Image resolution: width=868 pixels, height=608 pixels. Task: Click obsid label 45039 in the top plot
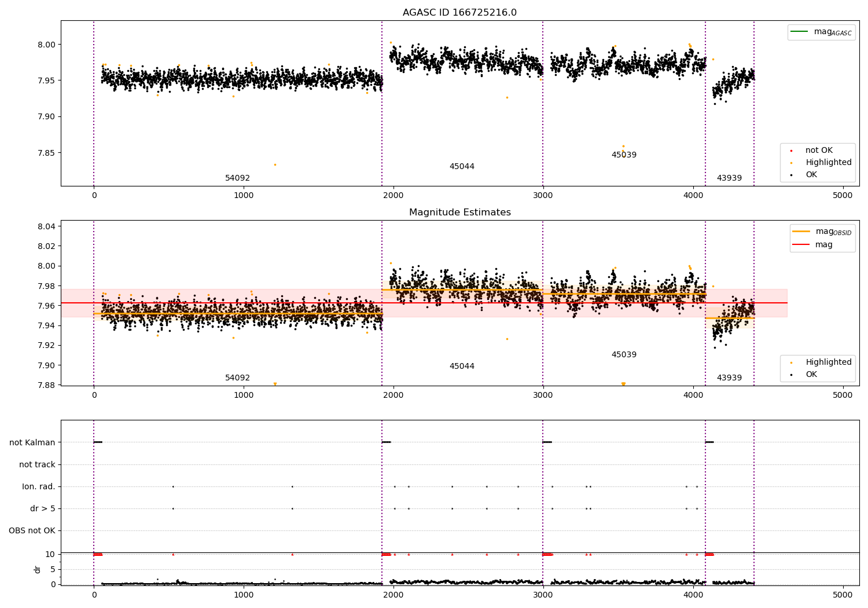point(624,155)
